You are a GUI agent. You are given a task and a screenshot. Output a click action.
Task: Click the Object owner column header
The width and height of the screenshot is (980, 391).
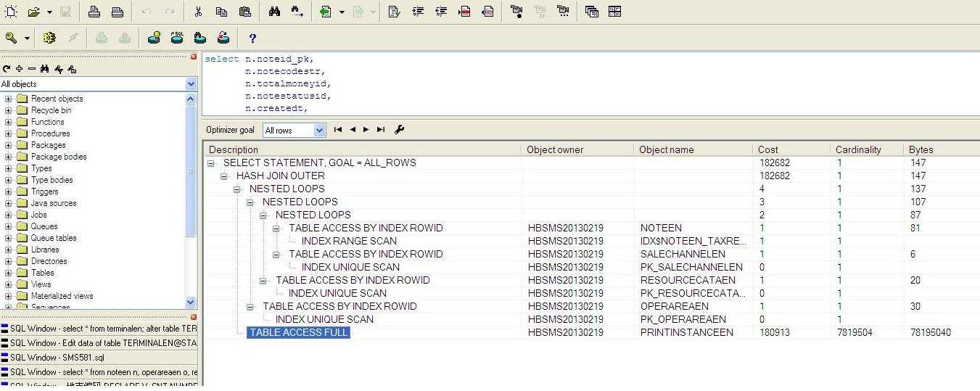(x=578, y=149)
